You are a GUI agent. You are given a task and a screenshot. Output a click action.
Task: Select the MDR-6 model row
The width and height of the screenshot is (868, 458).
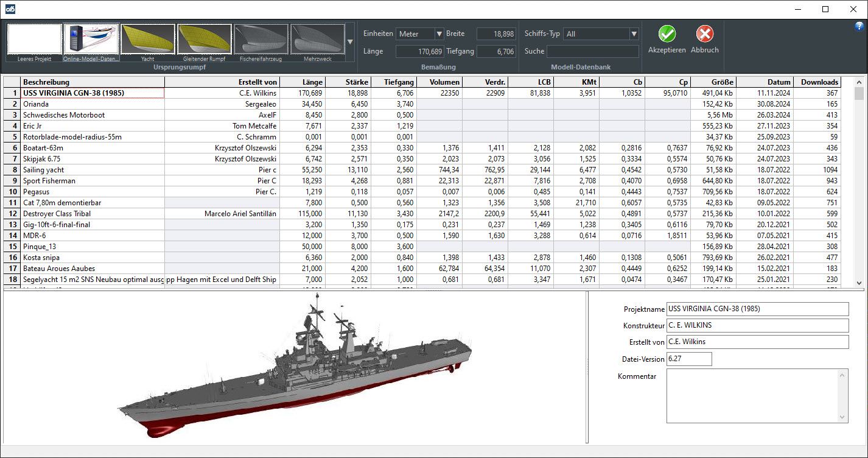(422, 236)
